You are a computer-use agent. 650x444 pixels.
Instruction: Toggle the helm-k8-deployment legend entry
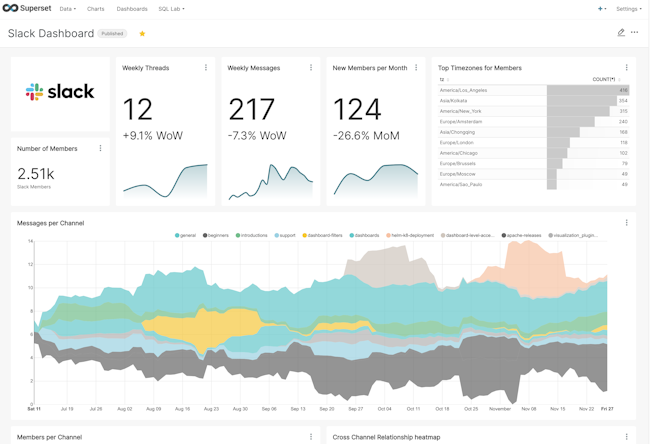(410, 235)
